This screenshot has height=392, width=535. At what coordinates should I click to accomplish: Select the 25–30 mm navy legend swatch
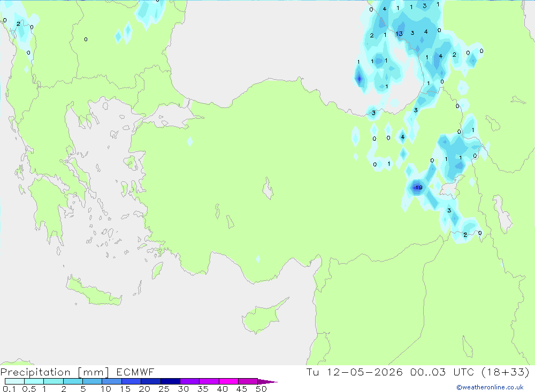170,381
